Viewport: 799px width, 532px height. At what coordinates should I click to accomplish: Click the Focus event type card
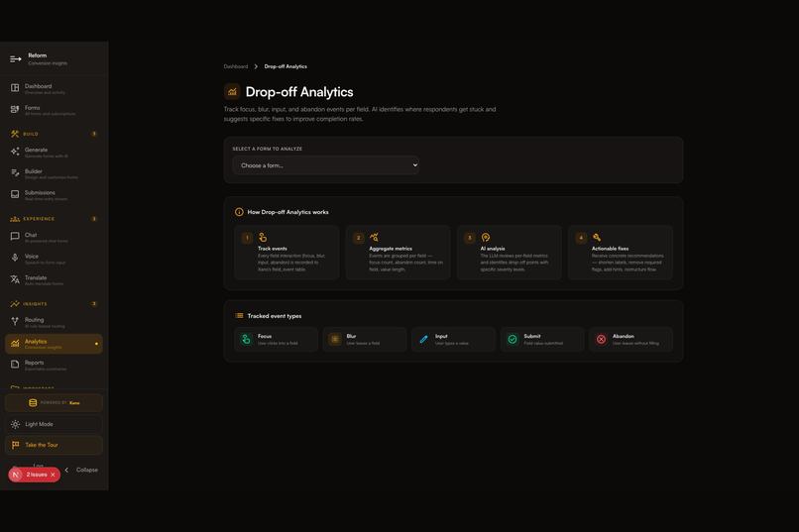pos(277,339)
